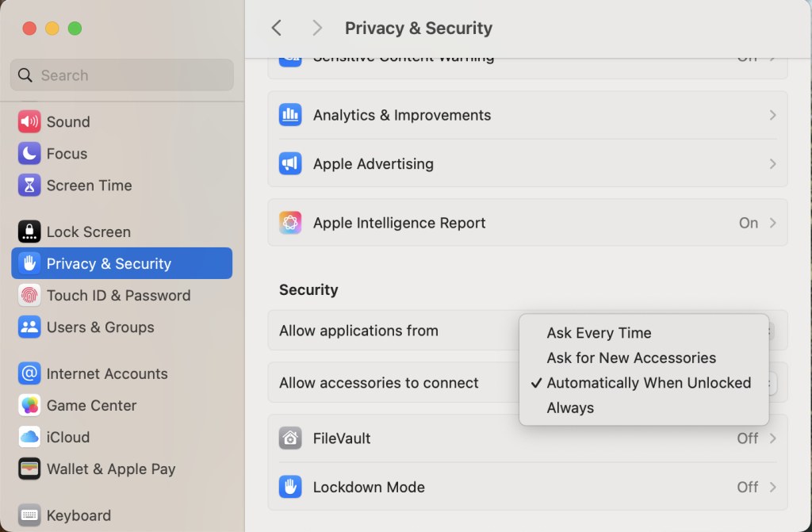Go back with the left arrow
The width and height of the screenshot is (812, 532).
(276, 28)
